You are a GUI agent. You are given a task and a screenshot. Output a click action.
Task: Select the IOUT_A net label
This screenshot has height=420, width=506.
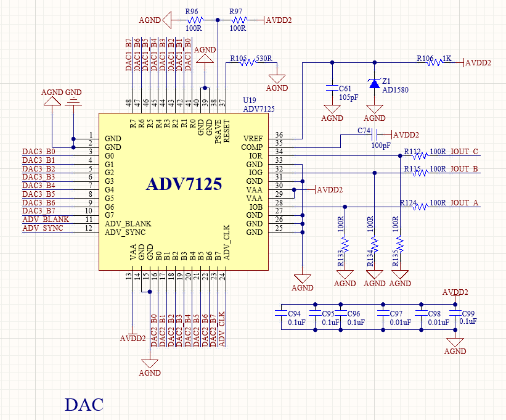pyautogui.click(x=464, y=203)
